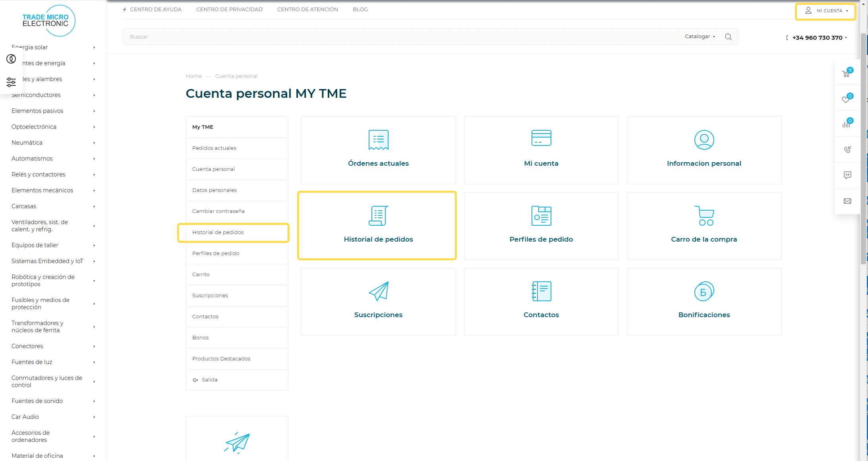Open the Catalogar search dropdown

click(x=700, y=37)
